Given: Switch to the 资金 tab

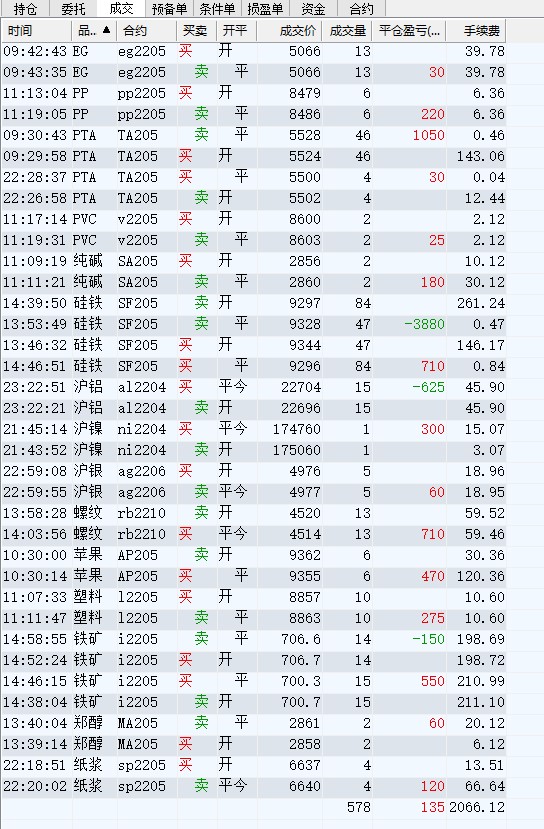Looking at the screenshot, I should pyautogui.click(x=313, y=8).
